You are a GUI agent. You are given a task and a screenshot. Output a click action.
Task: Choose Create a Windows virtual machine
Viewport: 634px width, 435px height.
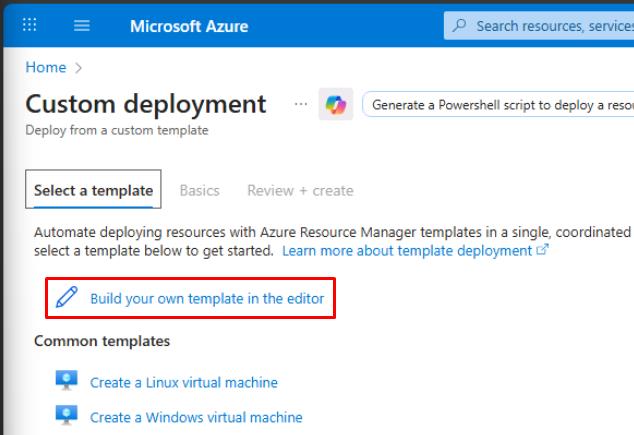(x=196, y=416)
